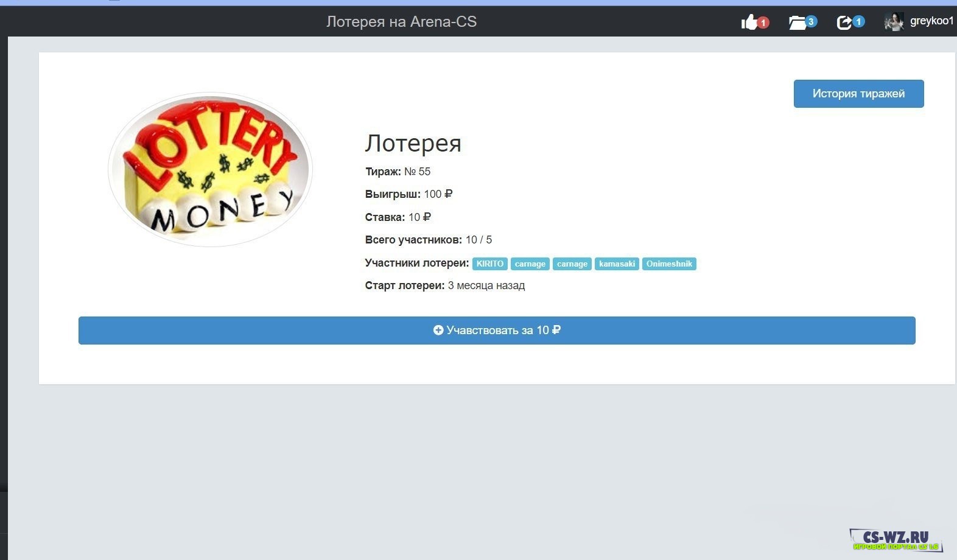Click Участвовать за 10 ₽ button
This screenshot has height=560, width=957.
(x=497, y=331)
